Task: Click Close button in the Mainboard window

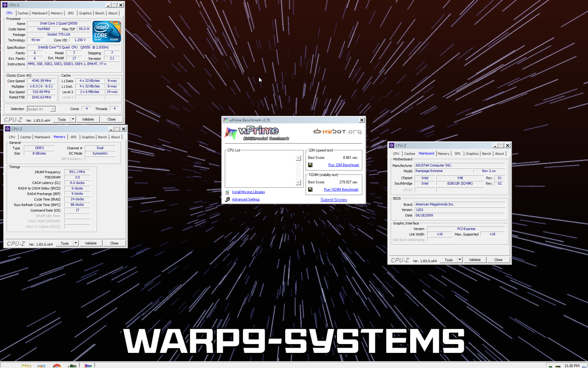Action: pyautogui.click(x=498, y=260)
